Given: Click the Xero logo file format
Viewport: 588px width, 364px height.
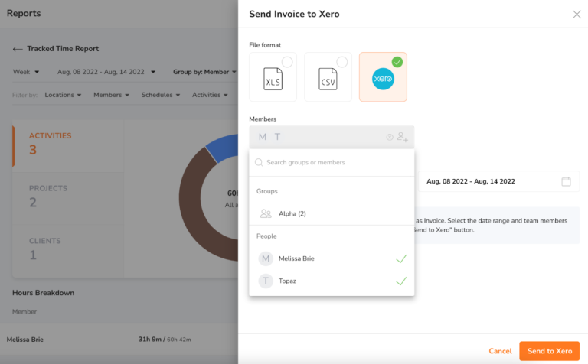Looking at the screenshot, I should pyautogui.click(x=383, y=79).
